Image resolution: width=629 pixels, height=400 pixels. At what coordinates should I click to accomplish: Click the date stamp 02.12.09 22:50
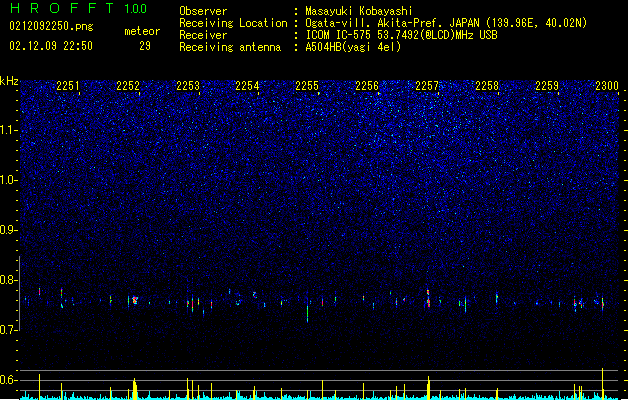point(51,46)
